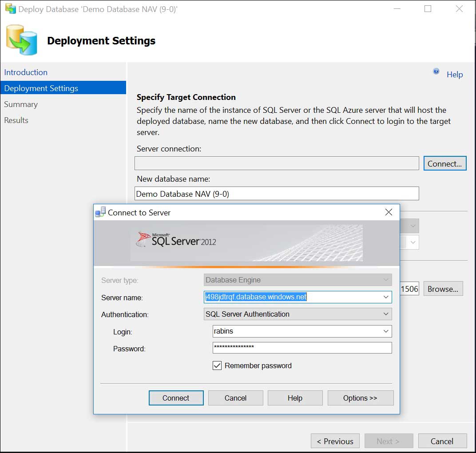Click the Help button in the dialog
The width and height of the screenshot is (476, 453).
[x=295, y=397]
